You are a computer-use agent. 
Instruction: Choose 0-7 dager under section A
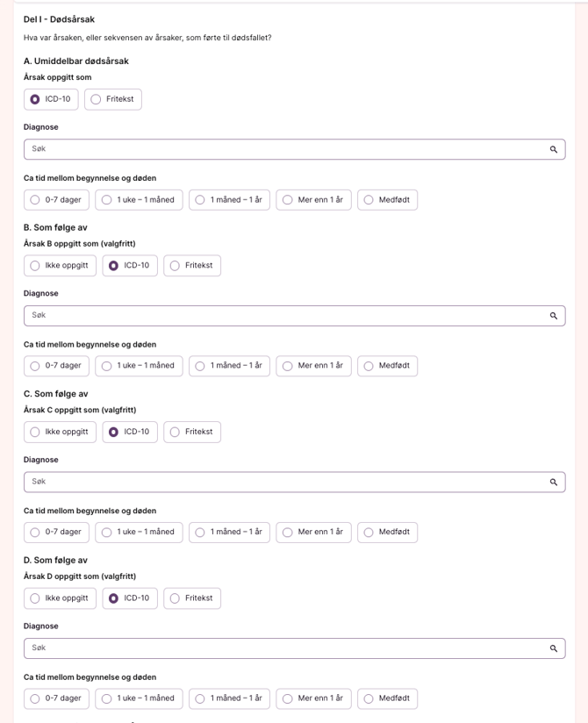point(35,200)
